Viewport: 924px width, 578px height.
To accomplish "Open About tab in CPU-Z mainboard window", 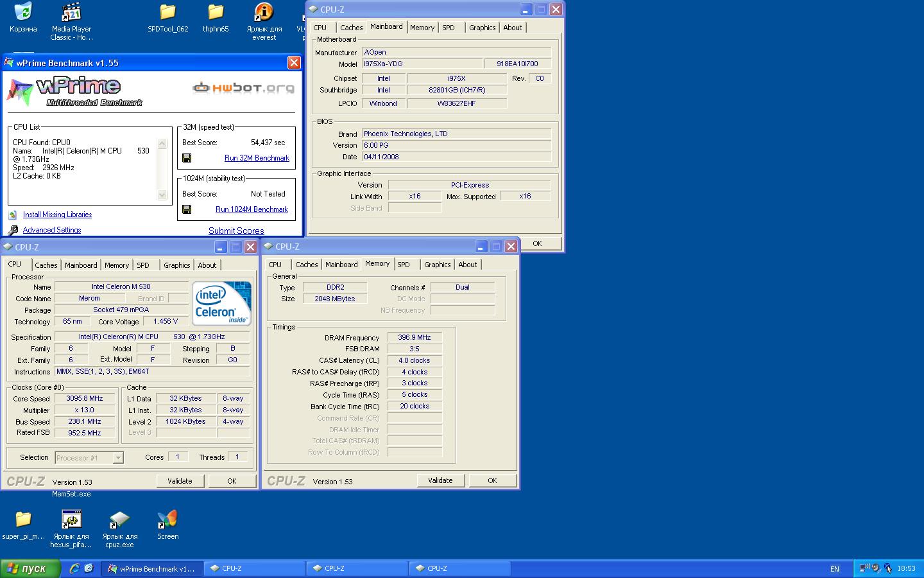I will [512, 28].
